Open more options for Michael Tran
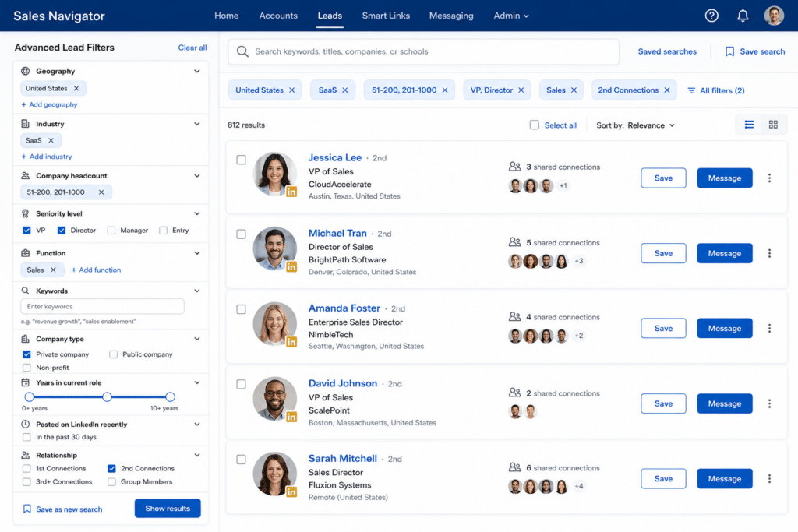Screen dimensions: 798x532 click(x=769, y=253)
